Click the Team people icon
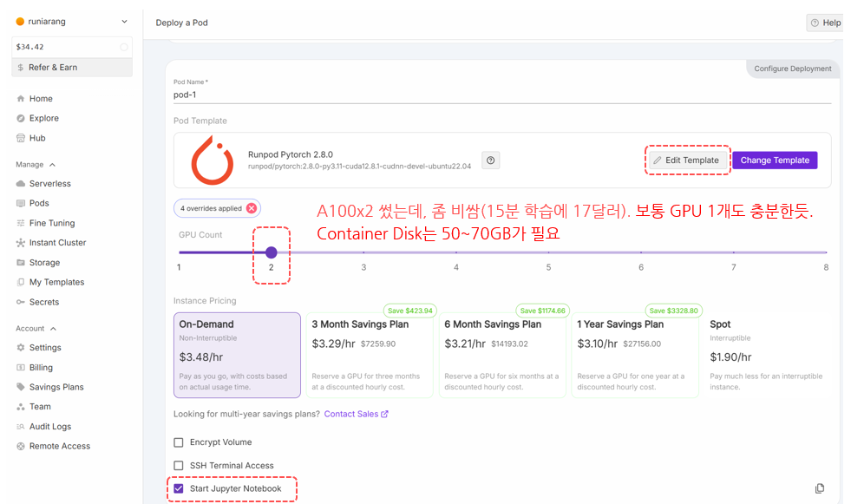This screenshot has width=851, height=504. (21, 406)
